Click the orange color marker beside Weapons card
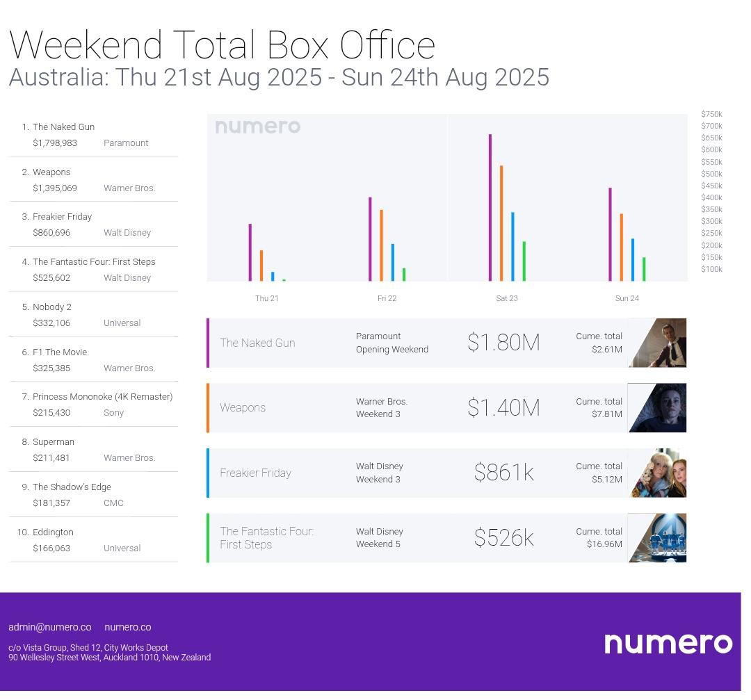Screen dimensions: 751x700 click(x=208, y=408)
